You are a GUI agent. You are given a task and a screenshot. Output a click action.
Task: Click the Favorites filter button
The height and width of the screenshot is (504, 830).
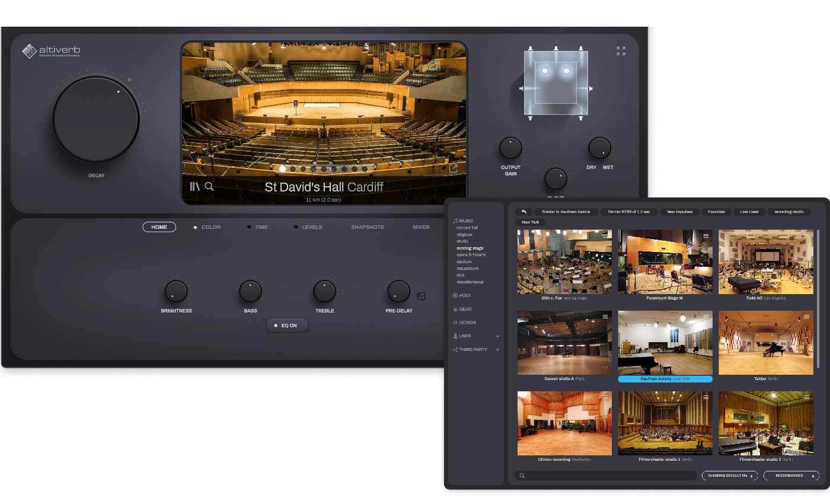716,212
